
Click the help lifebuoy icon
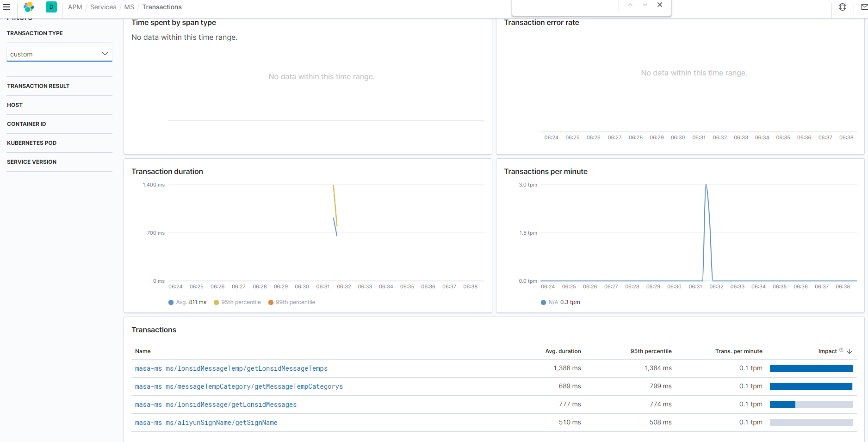843,7
